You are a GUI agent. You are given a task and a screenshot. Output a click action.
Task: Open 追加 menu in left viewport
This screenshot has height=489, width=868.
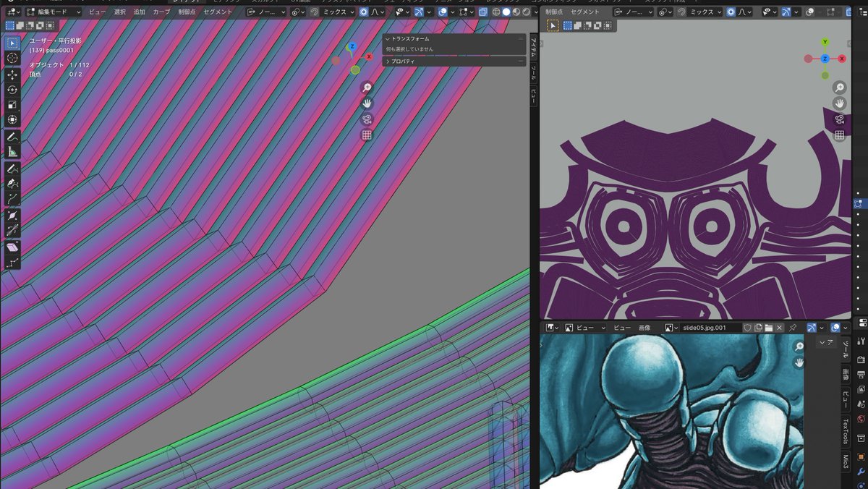(139, 12)
